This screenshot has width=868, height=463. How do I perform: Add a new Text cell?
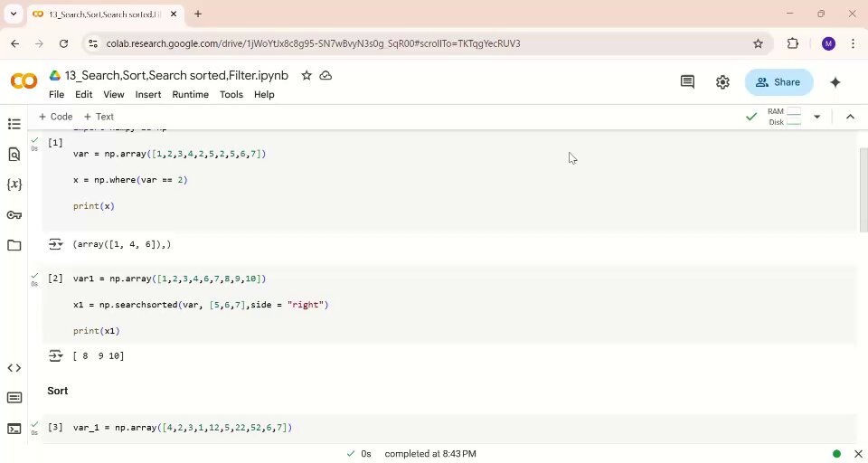(99, 117)
